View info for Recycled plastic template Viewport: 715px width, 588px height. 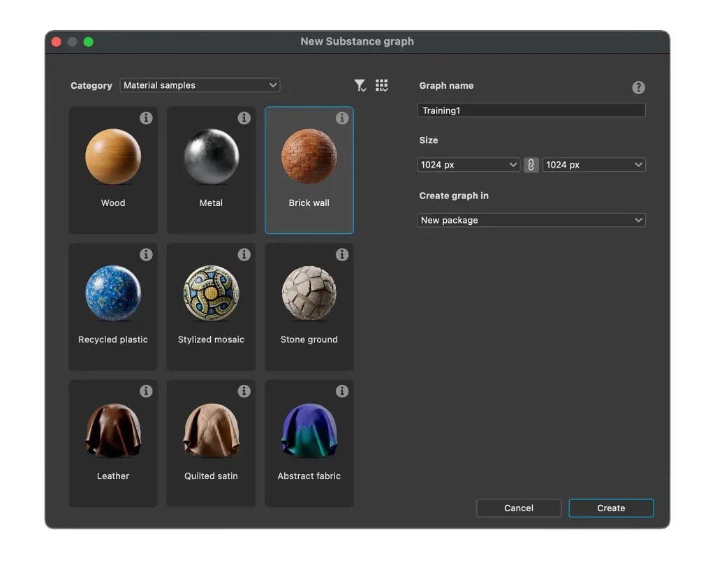point(146,255)
